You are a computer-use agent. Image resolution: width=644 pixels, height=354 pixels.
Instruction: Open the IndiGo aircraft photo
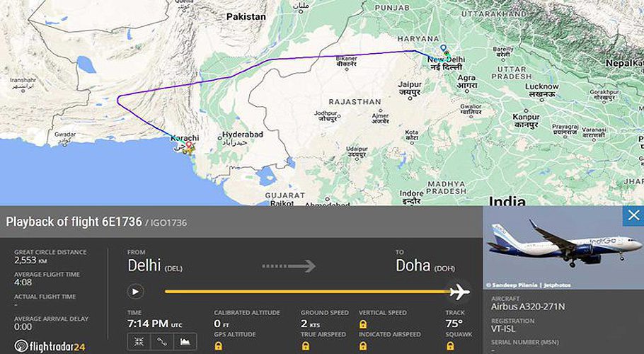563,248
